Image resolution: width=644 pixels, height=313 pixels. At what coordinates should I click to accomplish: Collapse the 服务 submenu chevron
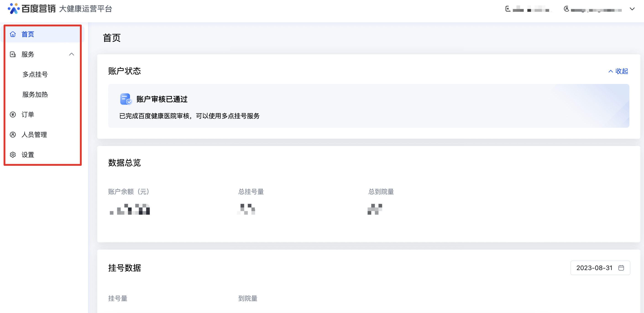point(71,54)
